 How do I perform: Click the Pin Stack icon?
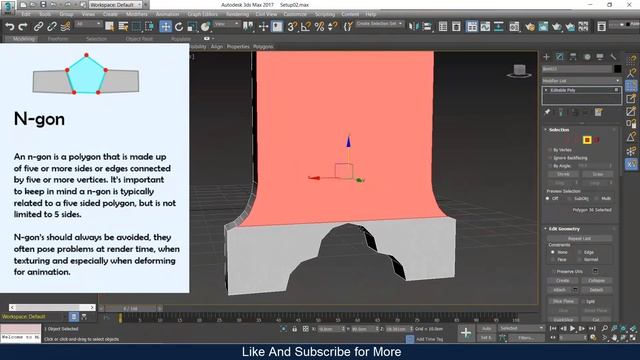(x=547, y=112)
